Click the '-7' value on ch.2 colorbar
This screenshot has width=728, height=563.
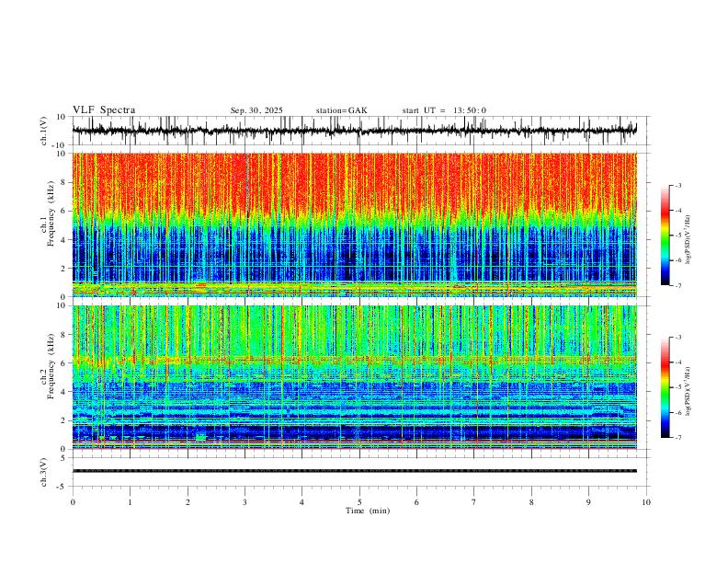(x=677, y=438)
